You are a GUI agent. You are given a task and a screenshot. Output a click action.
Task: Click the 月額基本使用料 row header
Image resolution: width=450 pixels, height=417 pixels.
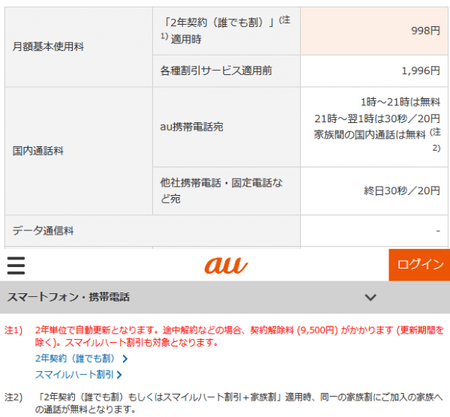click(78, 47)
